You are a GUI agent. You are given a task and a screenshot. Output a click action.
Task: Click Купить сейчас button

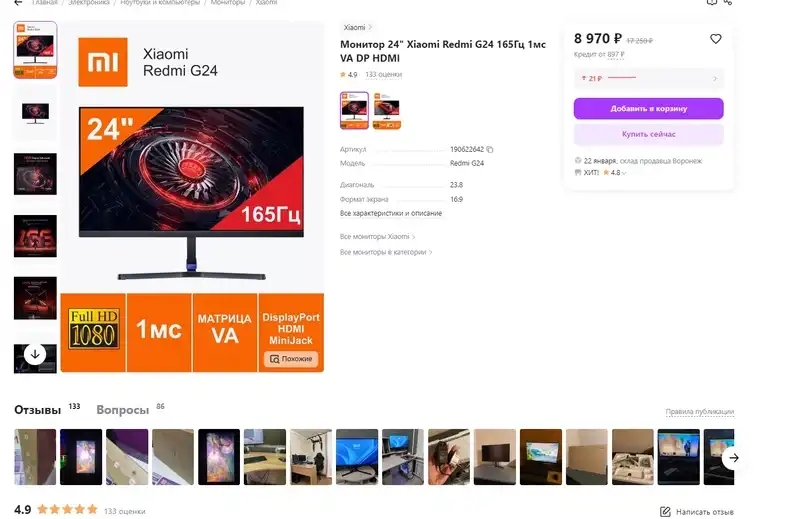click(648, 134)
